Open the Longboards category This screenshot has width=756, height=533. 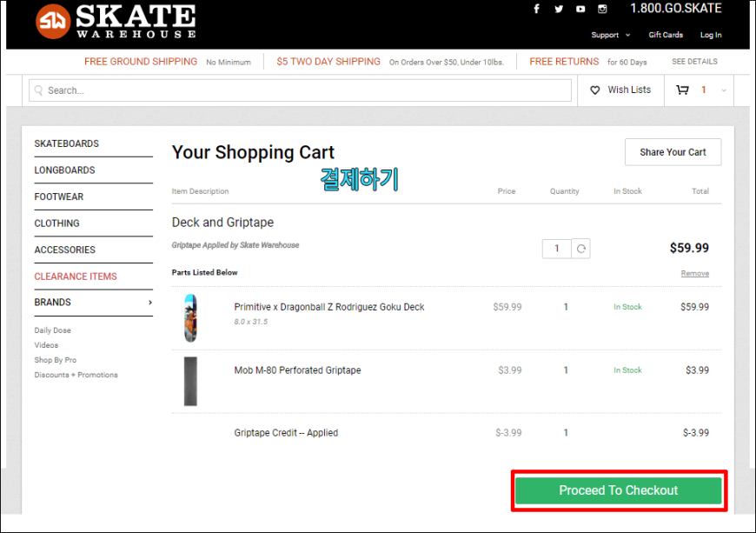[x=64, y=170]
